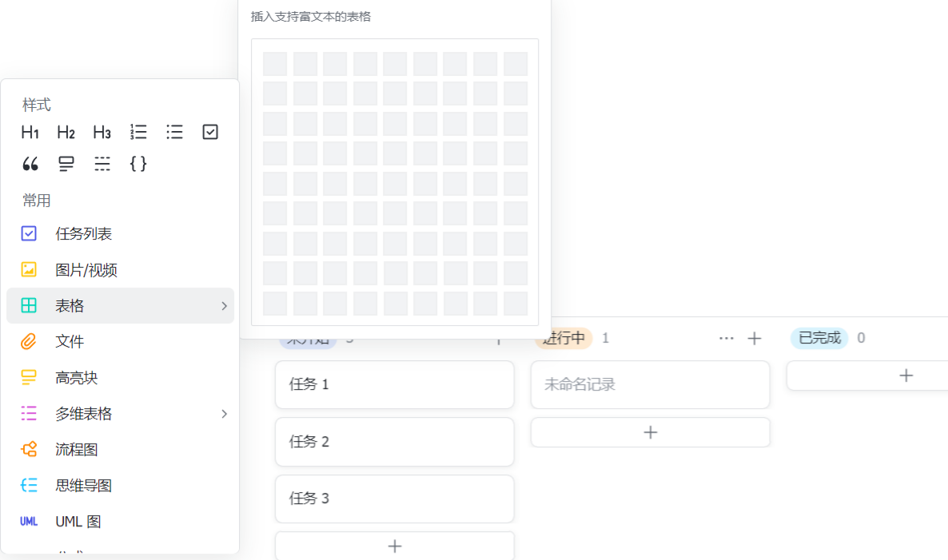The height and width of the screenshot is (560, 948).
Task: Apply the ordered list style icon
Action: pos(138,132)
